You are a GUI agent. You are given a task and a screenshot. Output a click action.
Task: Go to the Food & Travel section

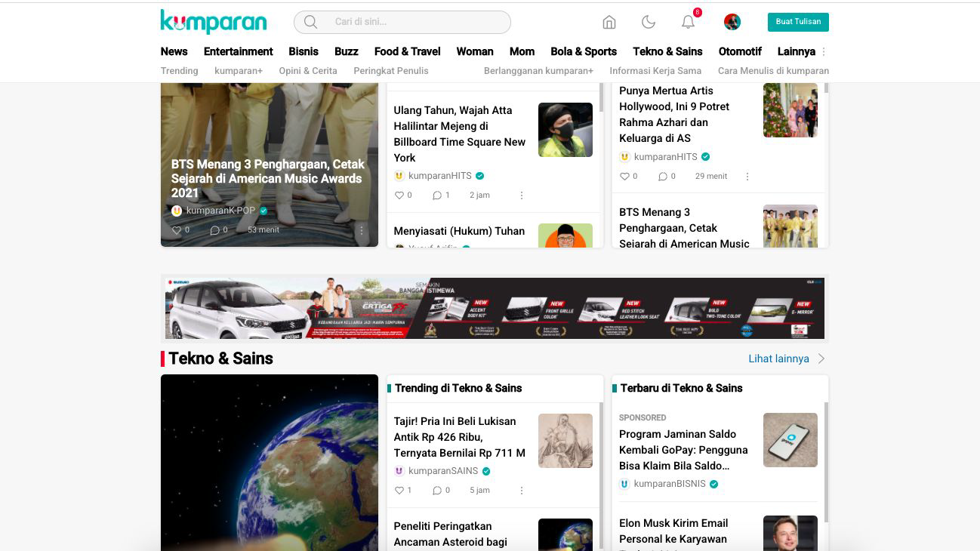(407, 51)
